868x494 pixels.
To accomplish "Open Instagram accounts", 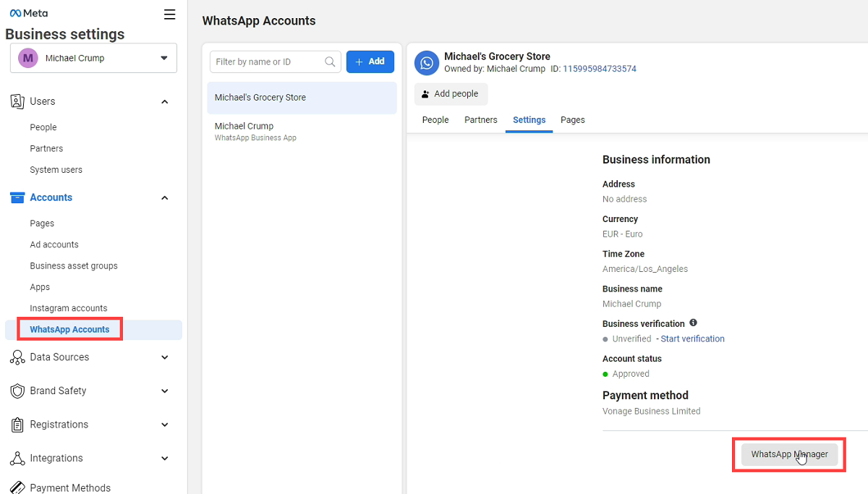I will tap(69, 308).
